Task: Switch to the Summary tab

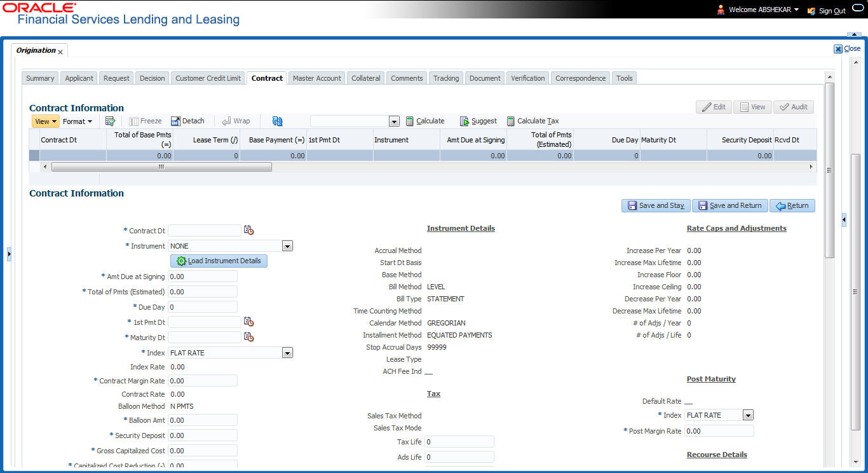Action: [x=40, y=78]
